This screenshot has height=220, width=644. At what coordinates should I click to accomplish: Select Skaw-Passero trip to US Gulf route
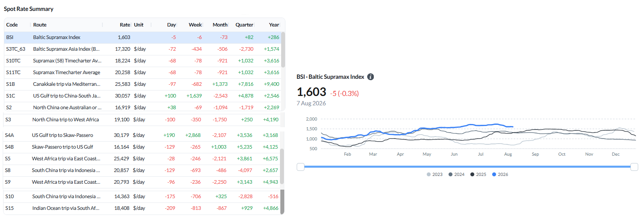62,147
